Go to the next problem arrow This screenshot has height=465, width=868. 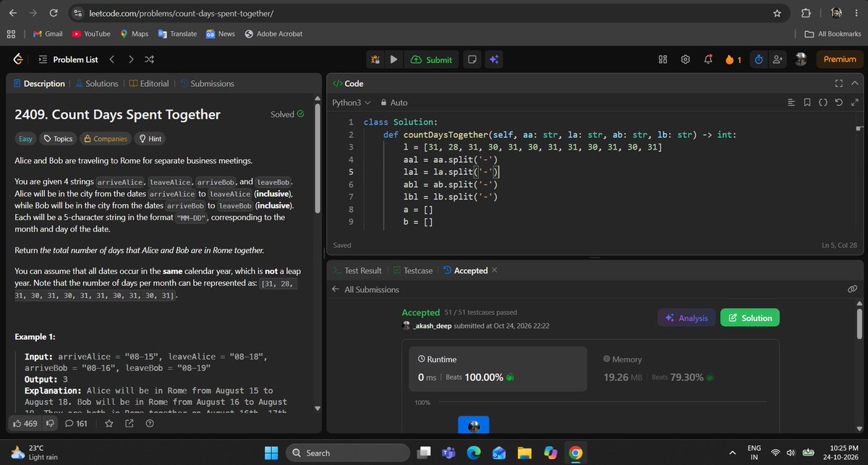[x=131, y=59]
